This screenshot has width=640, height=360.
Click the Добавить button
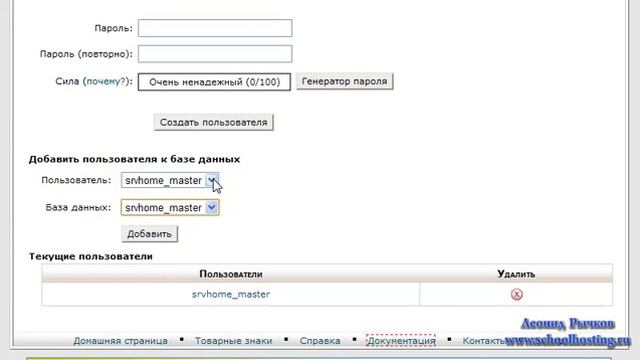pyautogui.click(x=149, y=234)
